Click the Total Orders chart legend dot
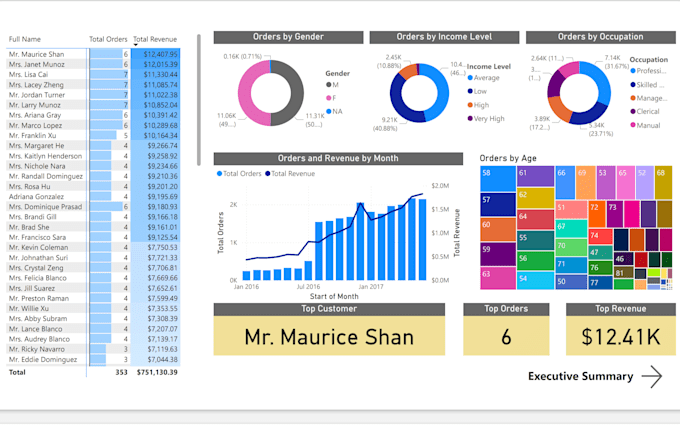Screen dimensions: 680x425 (x=219, y=174)
